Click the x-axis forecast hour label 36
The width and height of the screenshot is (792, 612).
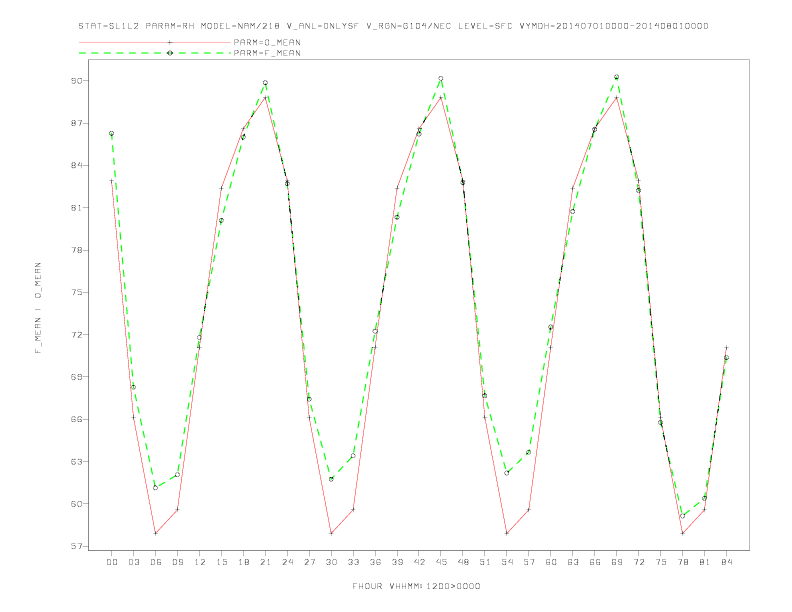click(x=375, y=562)
